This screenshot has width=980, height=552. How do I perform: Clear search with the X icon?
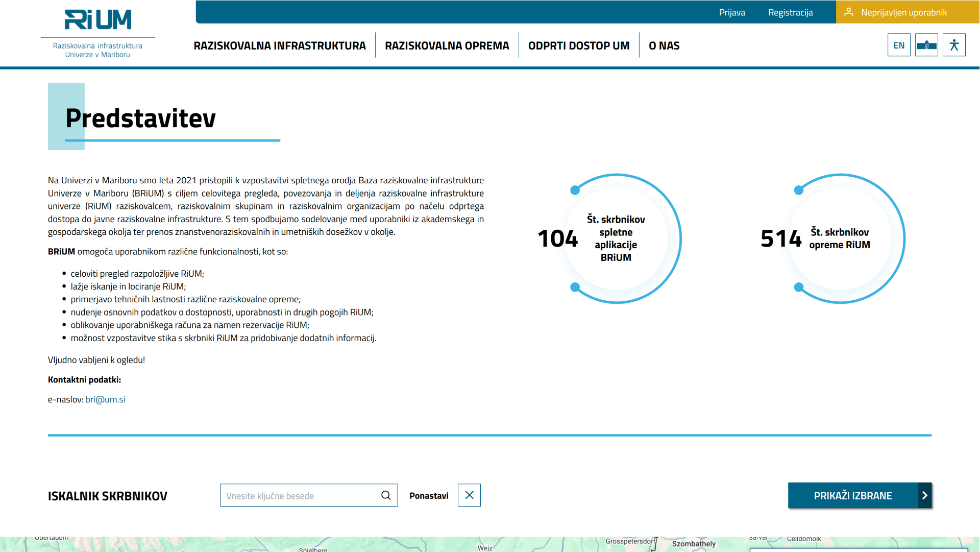[x=469, y=495]
